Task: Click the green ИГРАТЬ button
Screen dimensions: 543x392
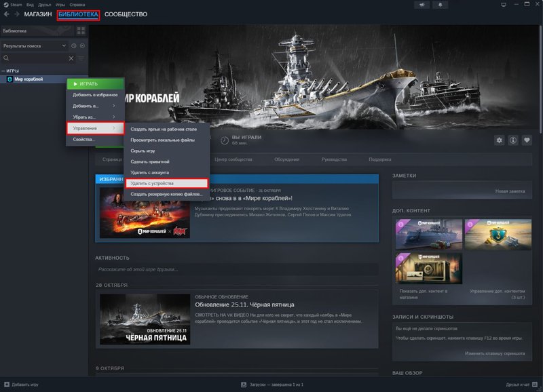Action: (87, 83)
